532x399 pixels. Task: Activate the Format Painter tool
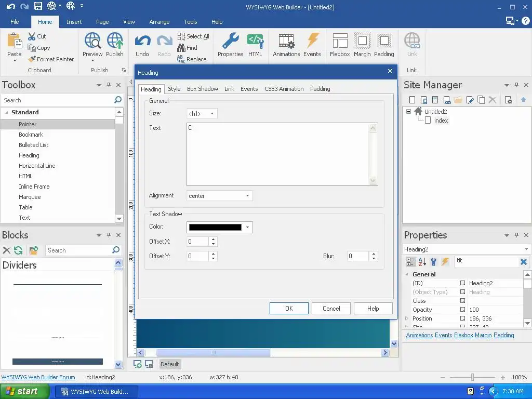(51, 59)
